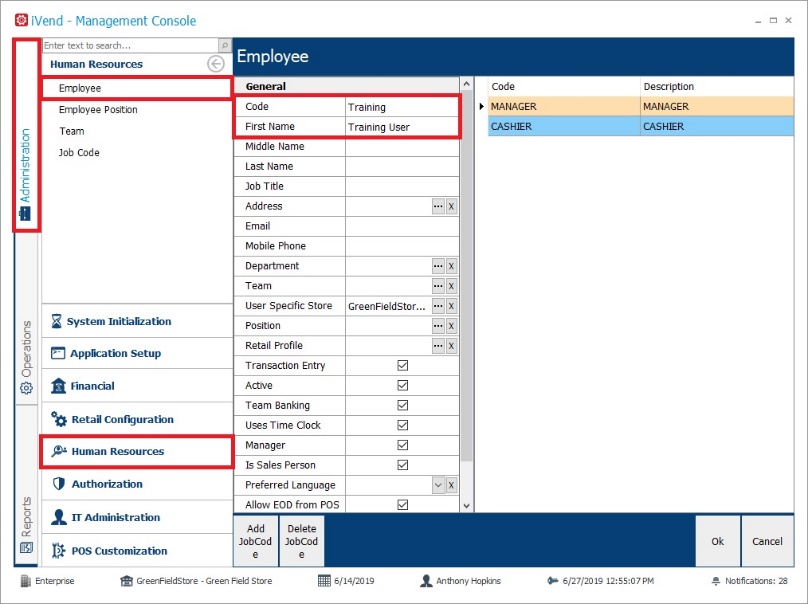This screenshot has width=808, height=604.
Task: Open the Address lookup ellipsis button
Action: click(x=438, y=206)
